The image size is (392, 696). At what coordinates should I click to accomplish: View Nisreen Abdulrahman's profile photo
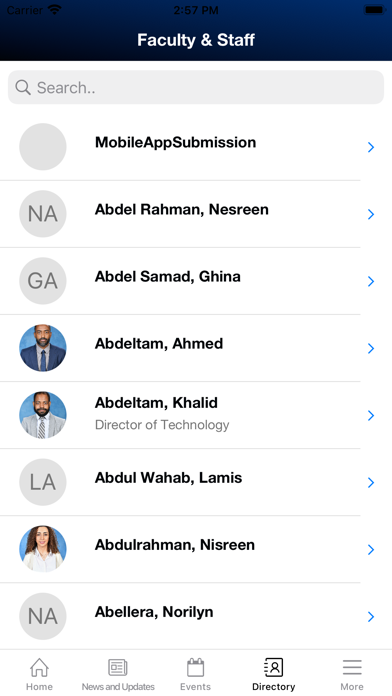click(x=43, y=549)
